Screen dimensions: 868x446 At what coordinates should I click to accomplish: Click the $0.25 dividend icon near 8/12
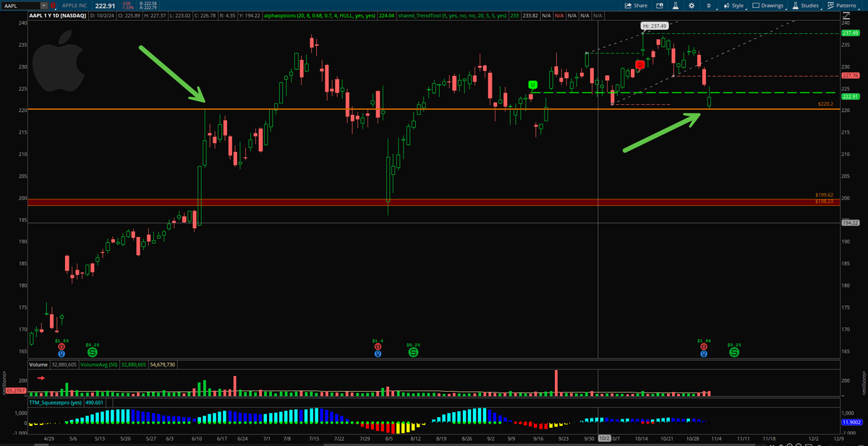coord(412,352)
